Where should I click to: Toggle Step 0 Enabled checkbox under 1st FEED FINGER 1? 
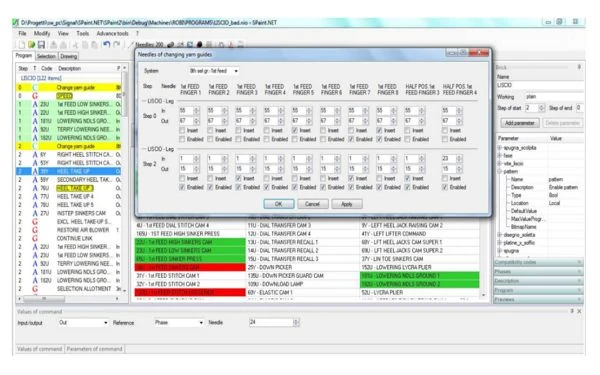click(183, 139)
